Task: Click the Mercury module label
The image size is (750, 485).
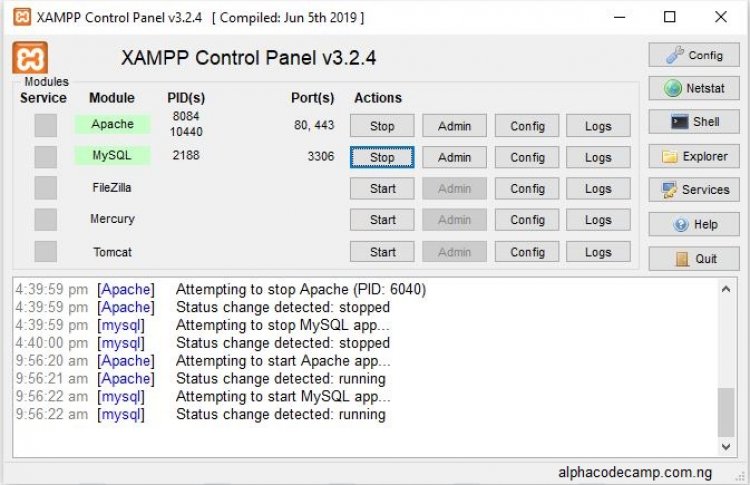Action: [112, 219]
